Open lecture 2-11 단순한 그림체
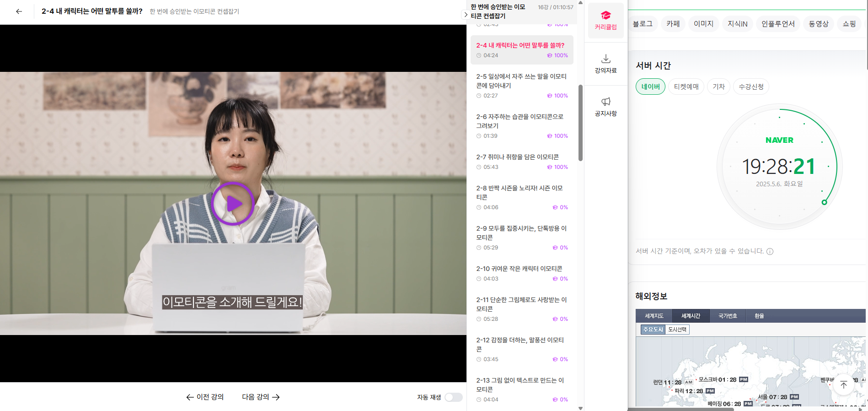The width and height of the screenshot is (868, 411). (x=522, y=309)
